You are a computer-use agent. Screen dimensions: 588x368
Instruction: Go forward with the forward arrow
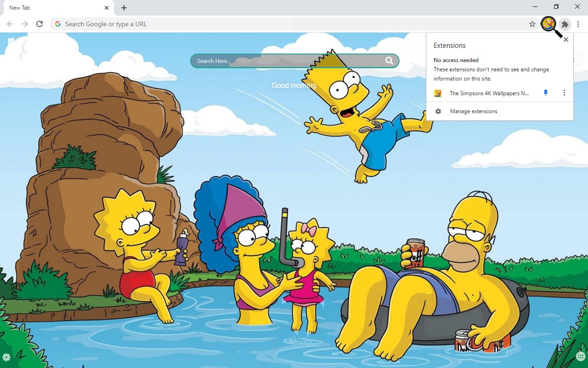point(25,24)
